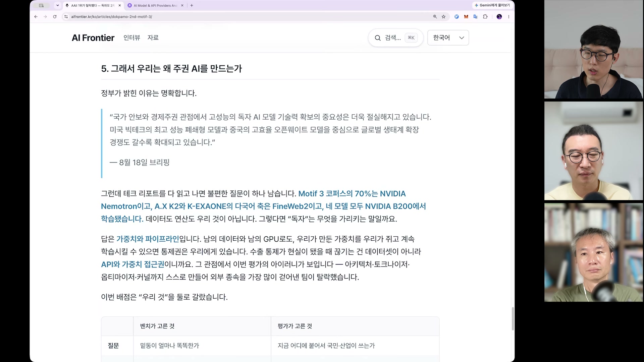This screenshot has width=644, height=362.
Task: Click the AI Frontier site logo
Action: tap(93, 38)
